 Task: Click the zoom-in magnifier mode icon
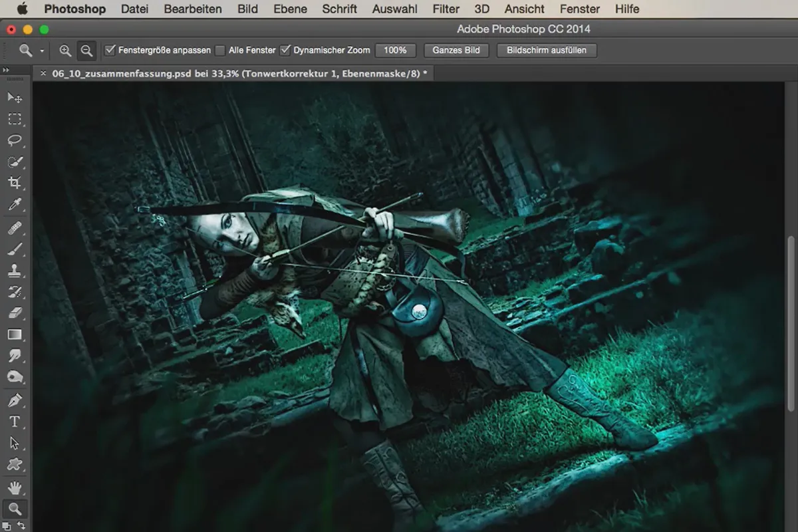click(65, 51)
